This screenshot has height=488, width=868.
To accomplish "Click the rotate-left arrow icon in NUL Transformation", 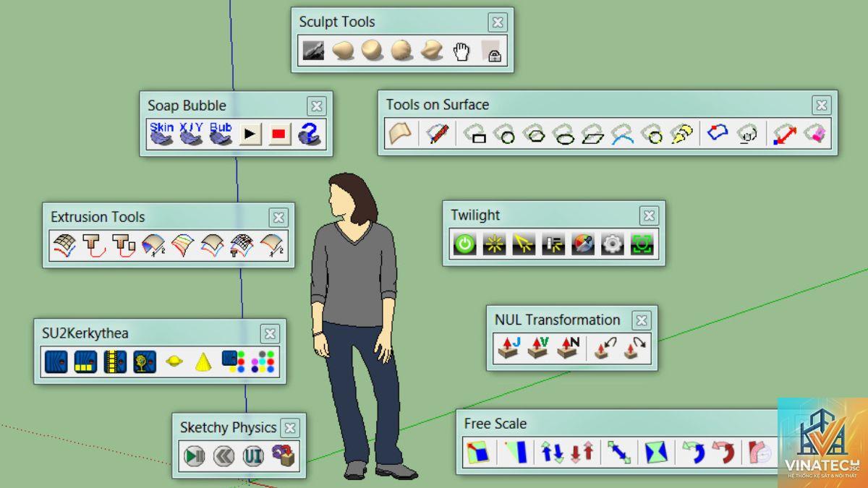I will click(x=604, y=348).
